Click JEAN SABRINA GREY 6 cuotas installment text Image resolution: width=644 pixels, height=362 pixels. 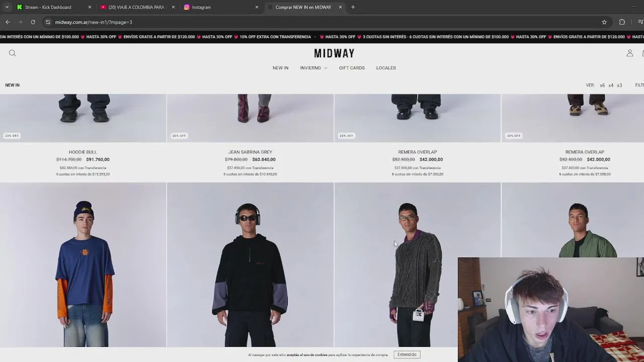click(250, 174)
